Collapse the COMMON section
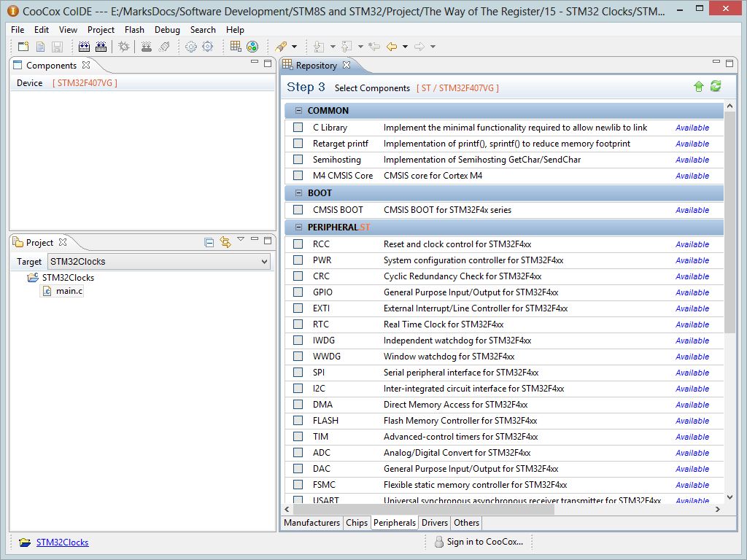Viewport: 747px width, 560px height. pyautogui.click(x=298, y=111)
